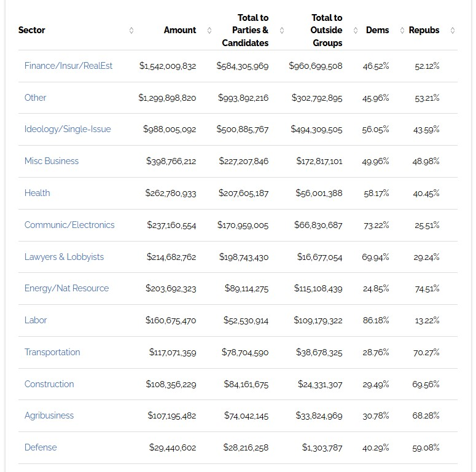Open the Transportation sector link

click(x=52, y=352)
